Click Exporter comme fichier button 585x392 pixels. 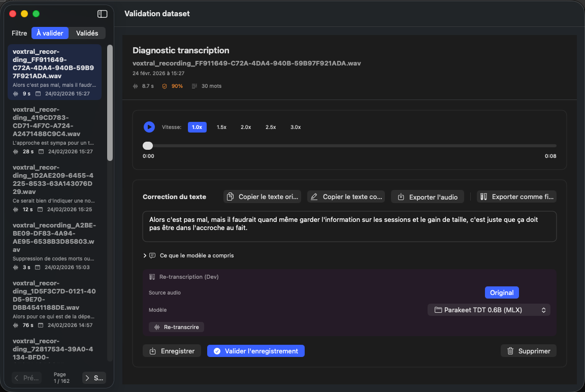[x=517, y=197]
